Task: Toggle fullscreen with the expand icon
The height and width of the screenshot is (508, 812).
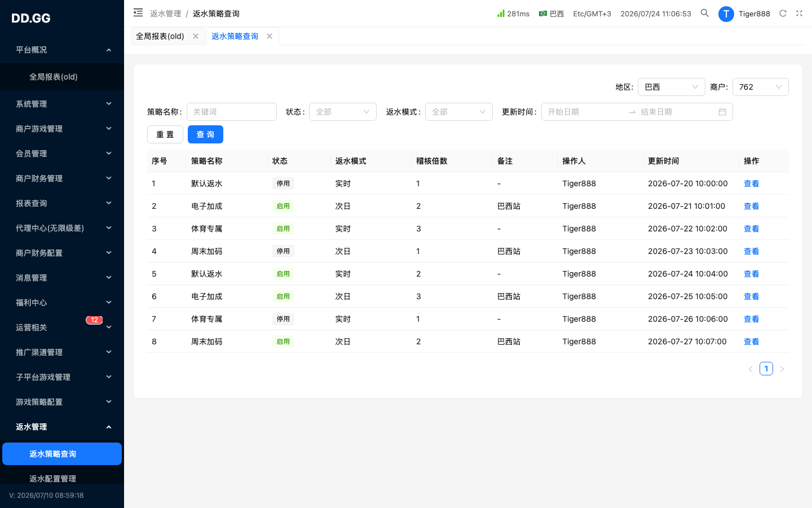Action: pos(799,14)
